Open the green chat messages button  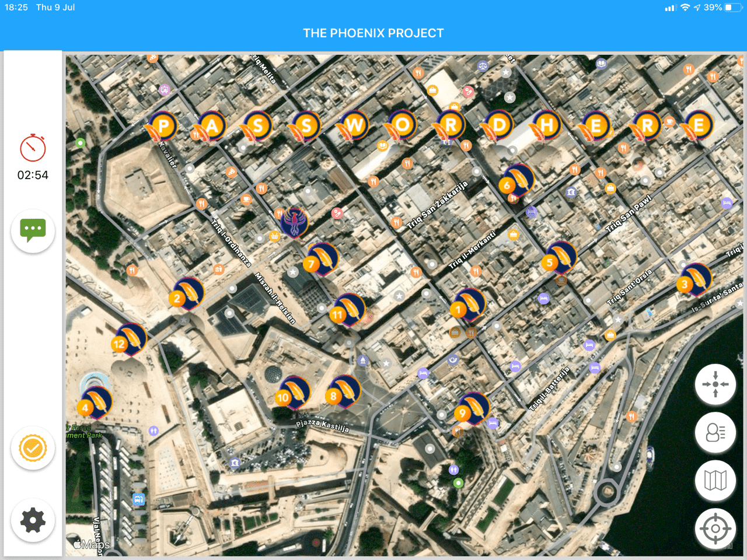[33, 230]
